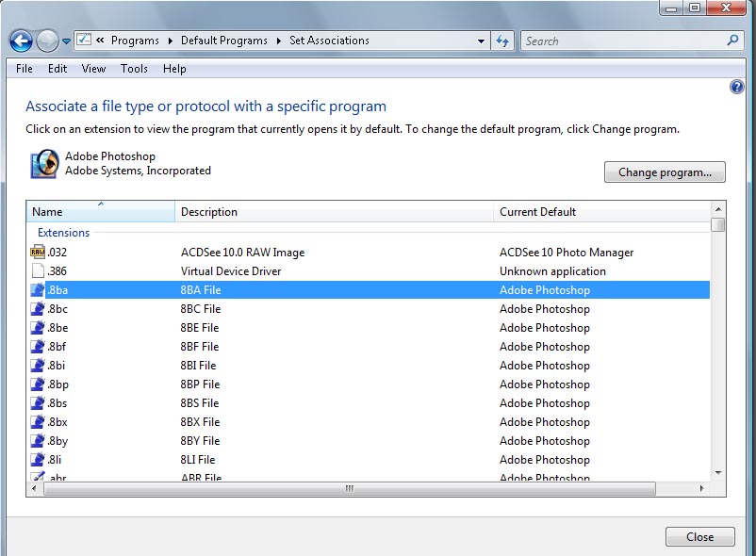The height and width of the screenshot is (556, 756).
Task: Open the Edit menu
Action: tap(58, 69)
